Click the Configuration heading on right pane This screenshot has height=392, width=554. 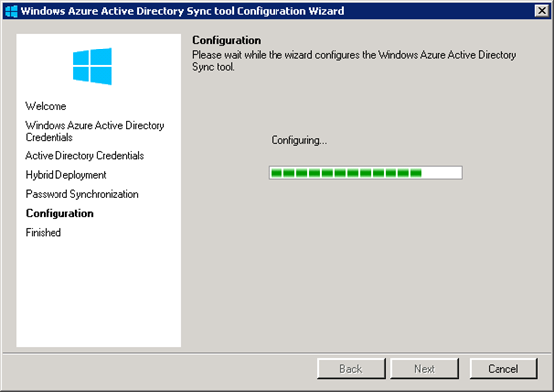(x=227, y=40)
